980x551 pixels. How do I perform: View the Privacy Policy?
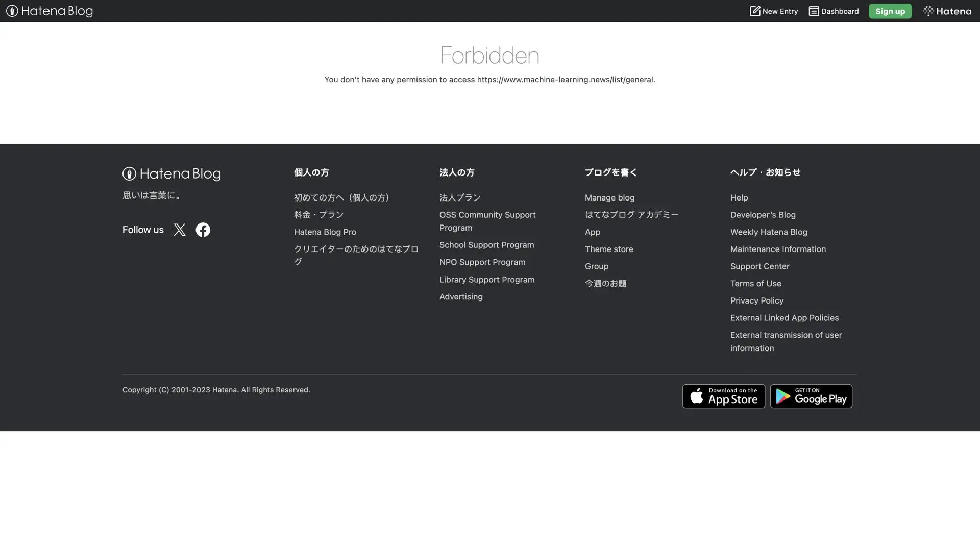756,300
